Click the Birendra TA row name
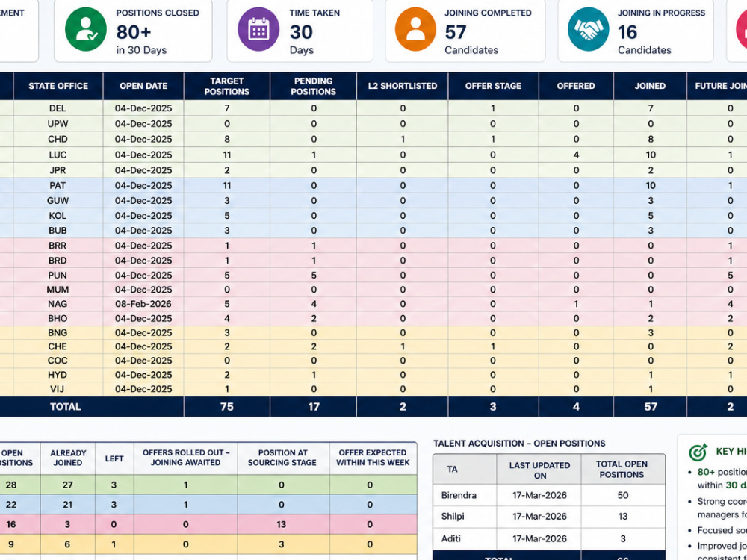 point(459,495)
